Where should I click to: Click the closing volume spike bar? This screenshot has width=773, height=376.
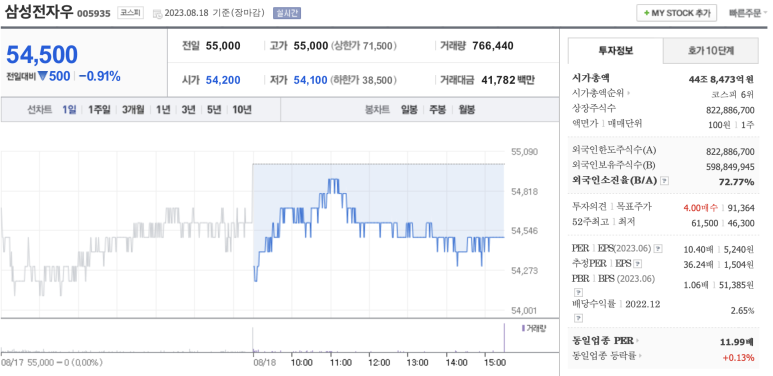504,338
